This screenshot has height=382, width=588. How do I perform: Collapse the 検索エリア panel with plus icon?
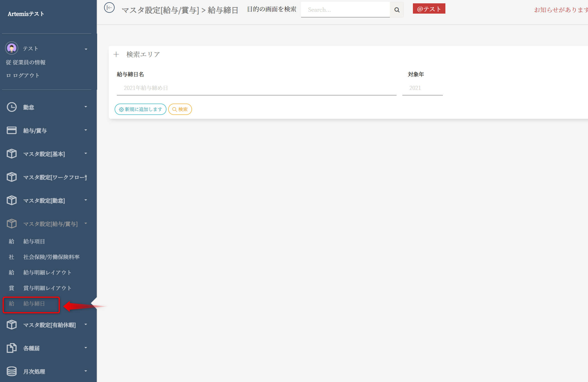pyautogui.click(x=116, y=54)
